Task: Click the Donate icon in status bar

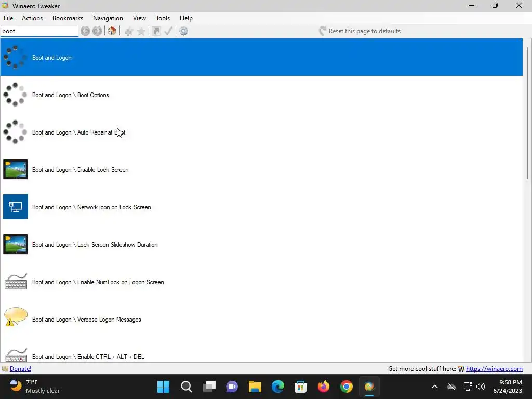Action: [5, 369]
